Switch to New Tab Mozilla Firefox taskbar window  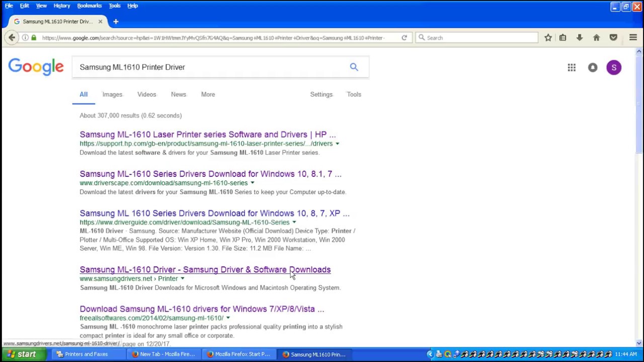(x=164, y=354)
